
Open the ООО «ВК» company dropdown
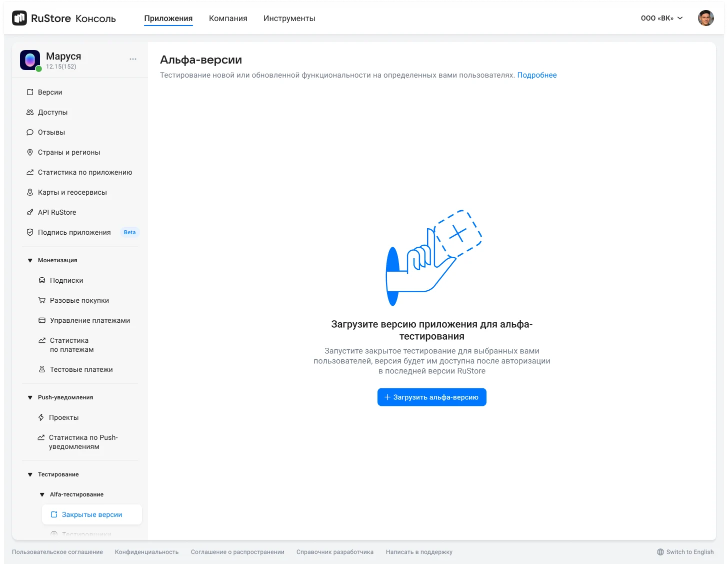pos(661,19)
